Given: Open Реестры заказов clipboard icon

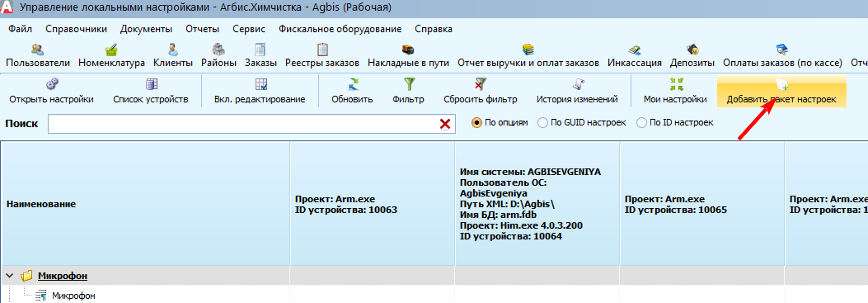Looking at the screenshot, I should pos(322,56).
